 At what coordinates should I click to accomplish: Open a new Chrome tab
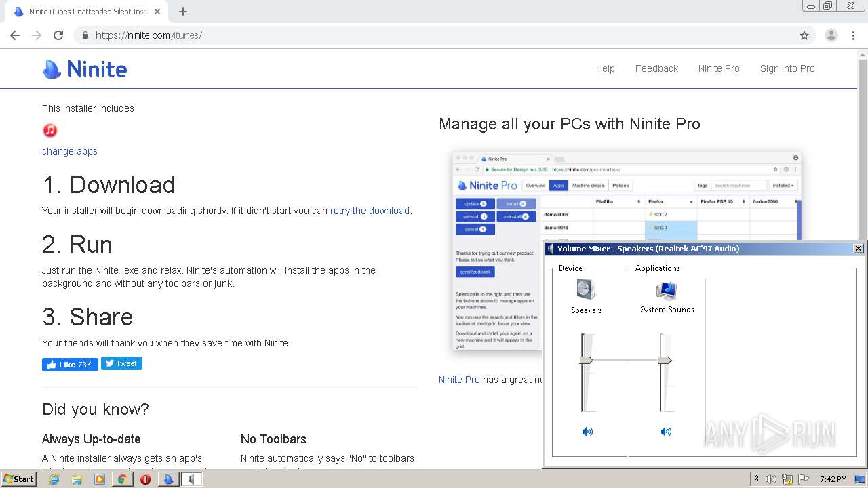[x=183, y=12]
